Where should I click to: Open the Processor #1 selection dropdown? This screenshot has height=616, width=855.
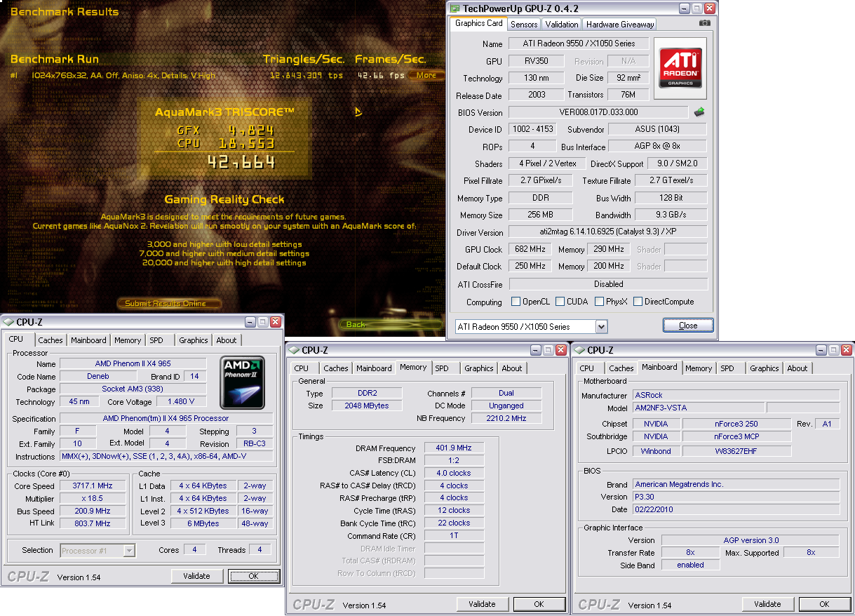coord(129,551)
